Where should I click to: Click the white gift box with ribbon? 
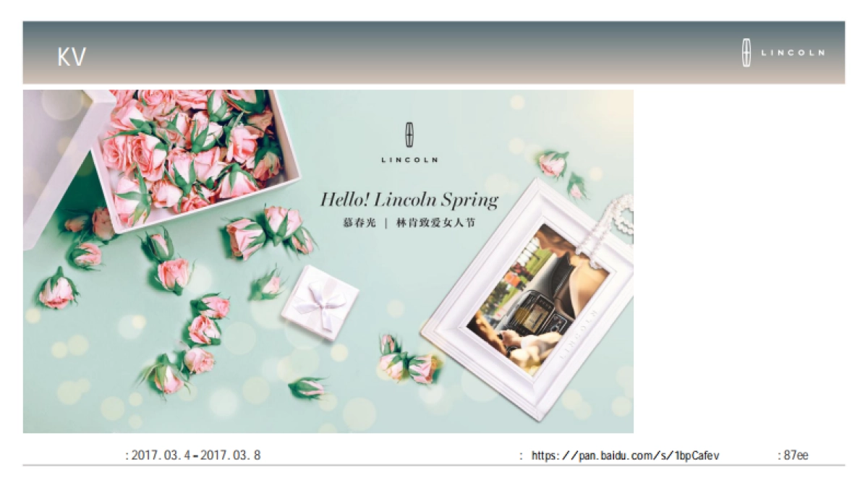coord(320,302)
